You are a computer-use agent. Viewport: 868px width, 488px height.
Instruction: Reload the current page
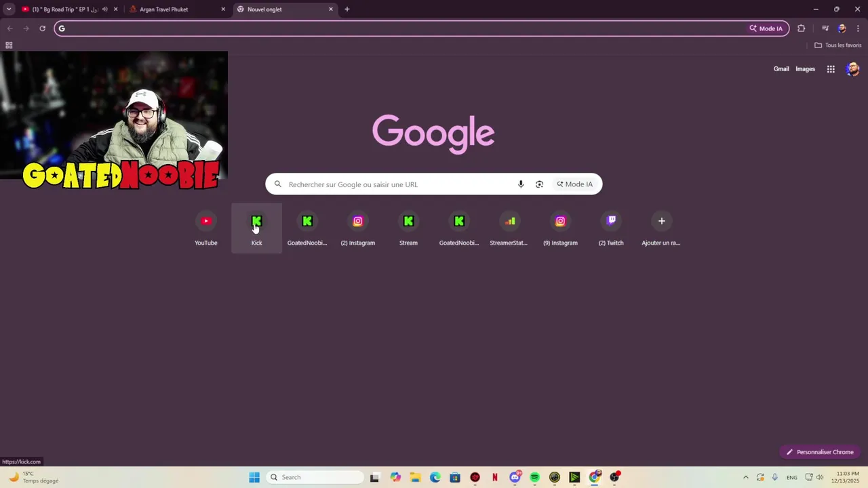(x=42, y=28)
